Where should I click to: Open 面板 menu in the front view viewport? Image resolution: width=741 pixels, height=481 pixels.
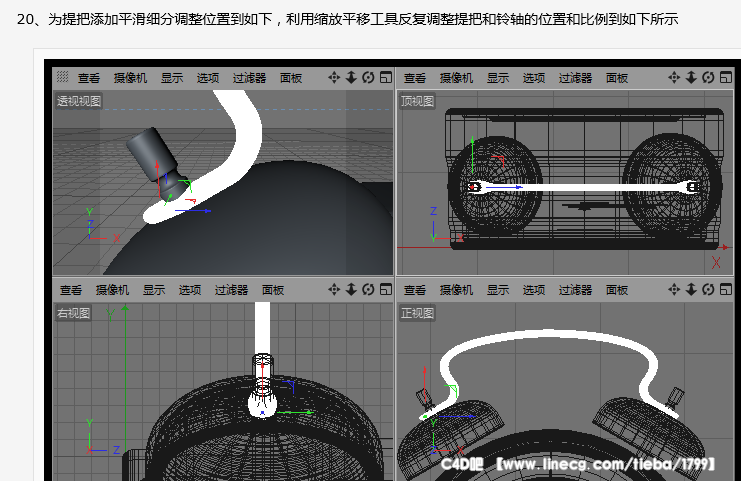point(617,290)
